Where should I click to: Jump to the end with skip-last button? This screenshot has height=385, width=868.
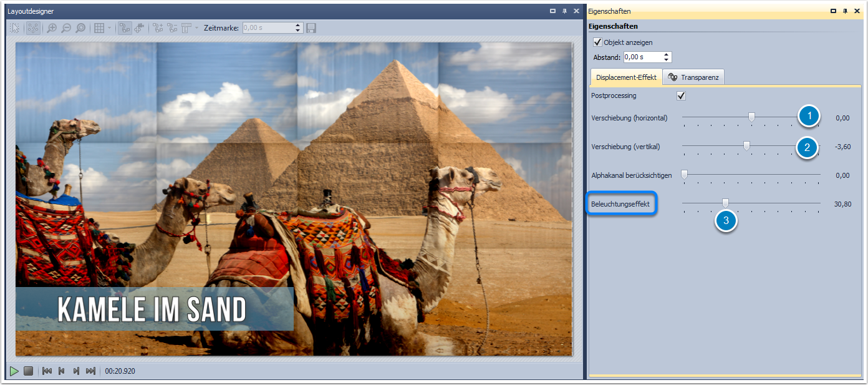90,371
